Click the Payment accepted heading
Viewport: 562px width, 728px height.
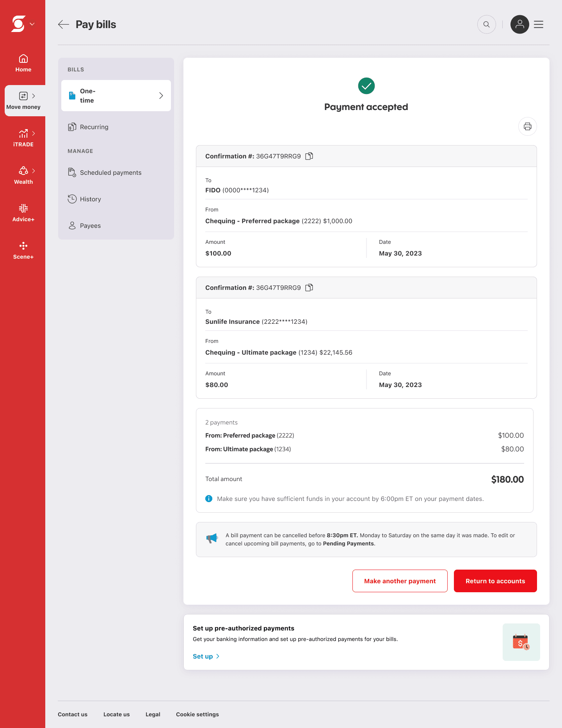click(x=366, y=107)
